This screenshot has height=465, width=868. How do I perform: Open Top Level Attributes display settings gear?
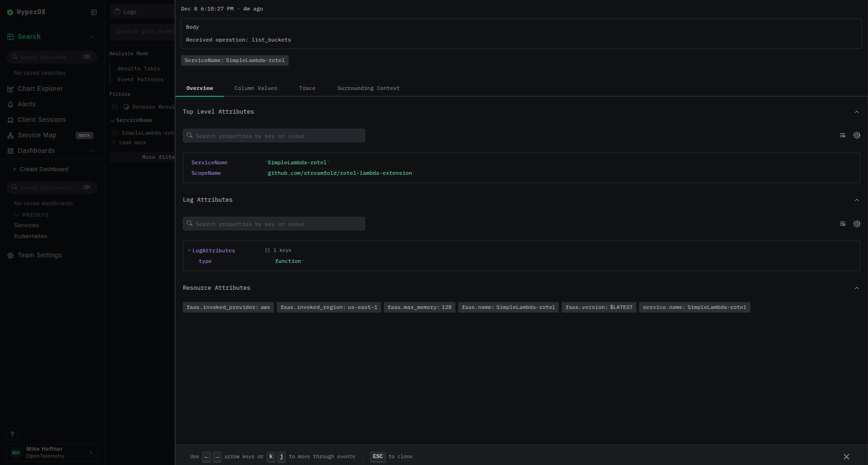click(857, 136)
